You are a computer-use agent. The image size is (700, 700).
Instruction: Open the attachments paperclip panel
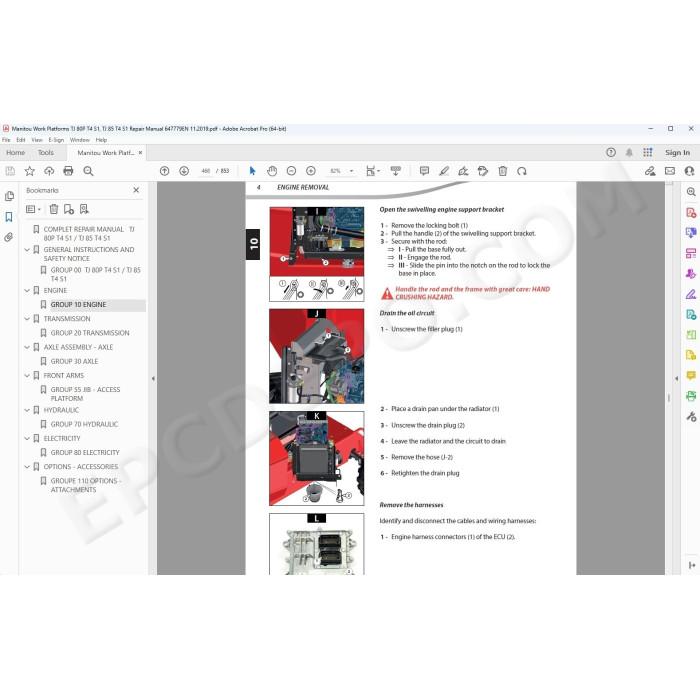coord(9,238)
